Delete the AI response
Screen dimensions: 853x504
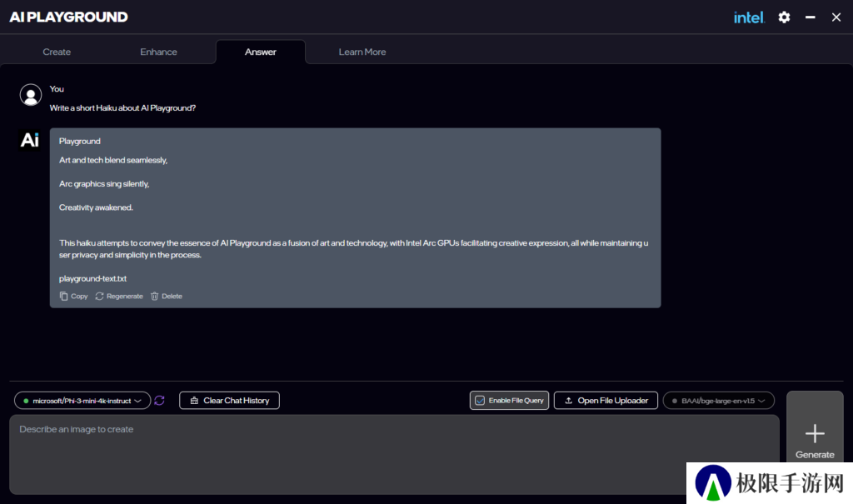click(x=167, y=296)
